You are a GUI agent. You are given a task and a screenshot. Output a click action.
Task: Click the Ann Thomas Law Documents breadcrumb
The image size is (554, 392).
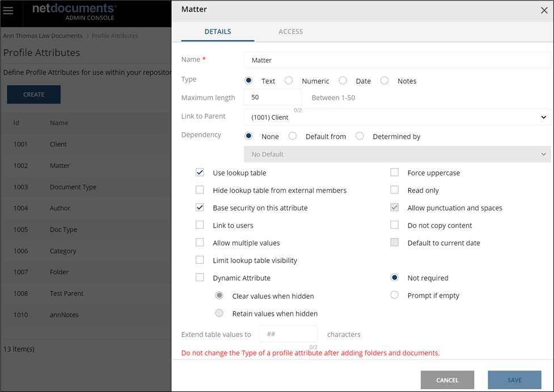(43, 36)
